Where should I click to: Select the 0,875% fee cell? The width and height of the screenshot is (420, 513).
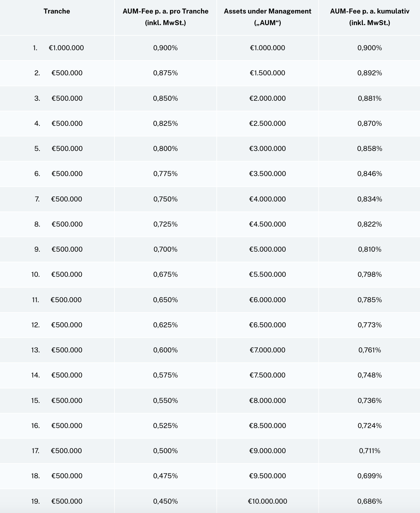click(166, 73)
